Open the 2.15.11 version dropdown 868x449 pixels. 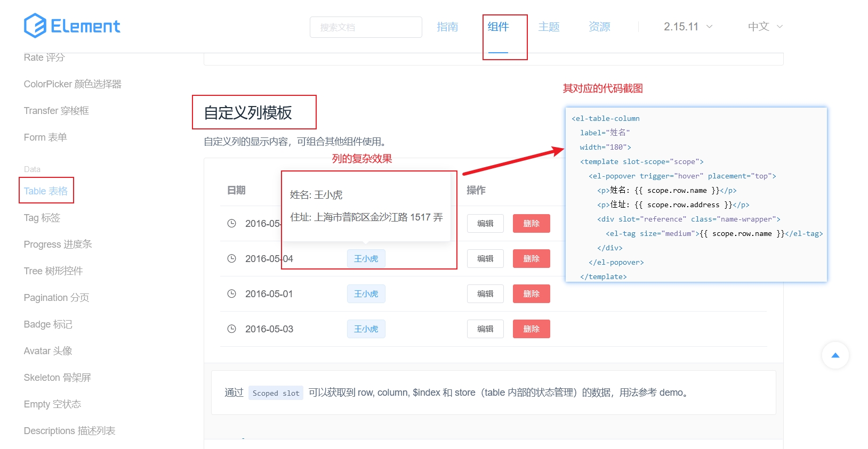(x=688, y=27)
